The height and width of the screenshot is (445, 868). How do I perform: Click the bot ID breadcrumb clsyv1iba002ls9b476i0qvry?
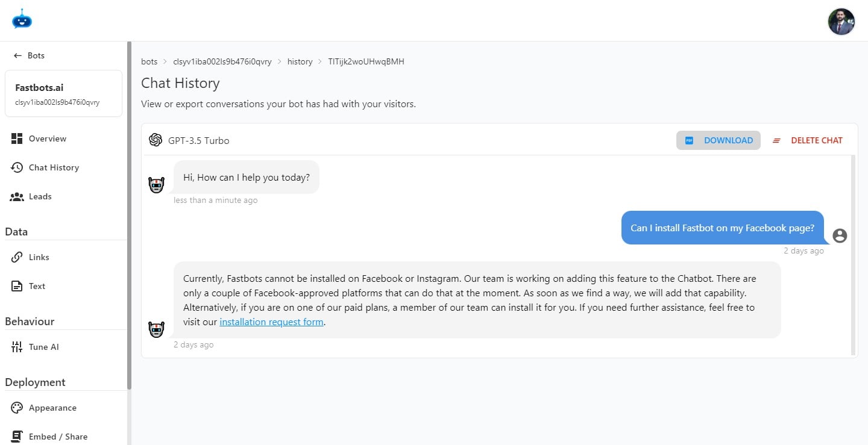coord(222,61)
